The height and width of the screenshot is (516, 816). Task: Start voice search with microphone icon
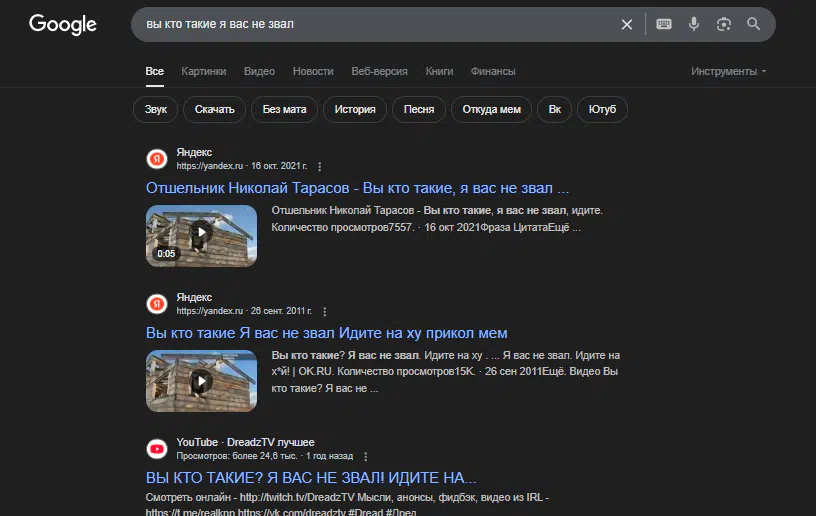(x=694, y=24)
